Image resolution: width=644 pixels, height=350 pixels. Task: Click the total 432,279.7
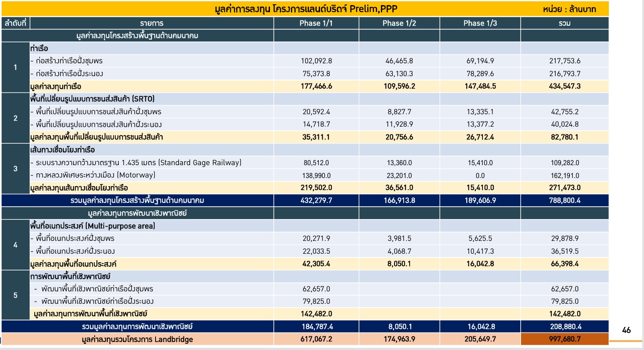pos(316,200)
